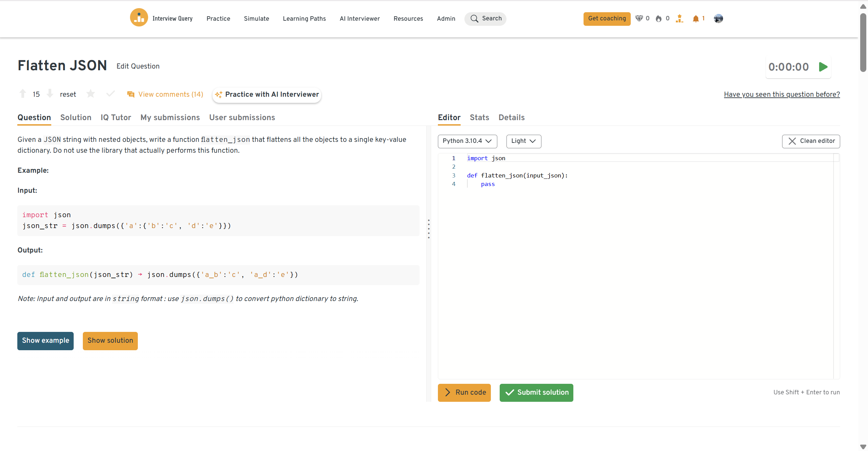Expand the Python 3.10.4 language dropdown
Image resolution: width=868 pixels, height=451 pixels.
pyautogui.click(x=467, y=141)
